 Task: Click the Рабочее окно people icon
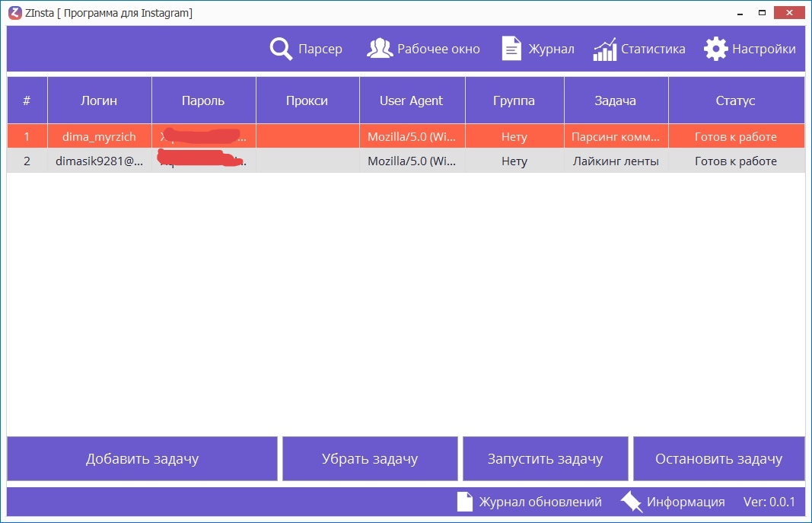click(380, 49)
